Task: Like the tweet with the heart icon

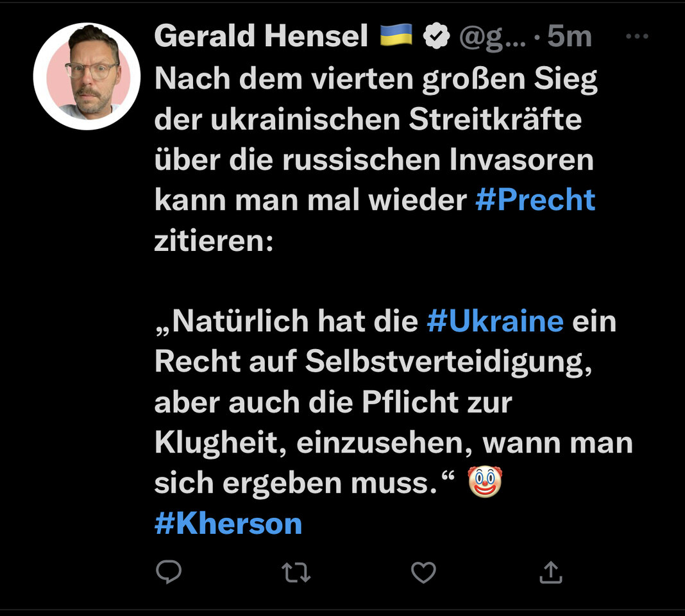Action: pyautogui.click(x=423, y=572)
